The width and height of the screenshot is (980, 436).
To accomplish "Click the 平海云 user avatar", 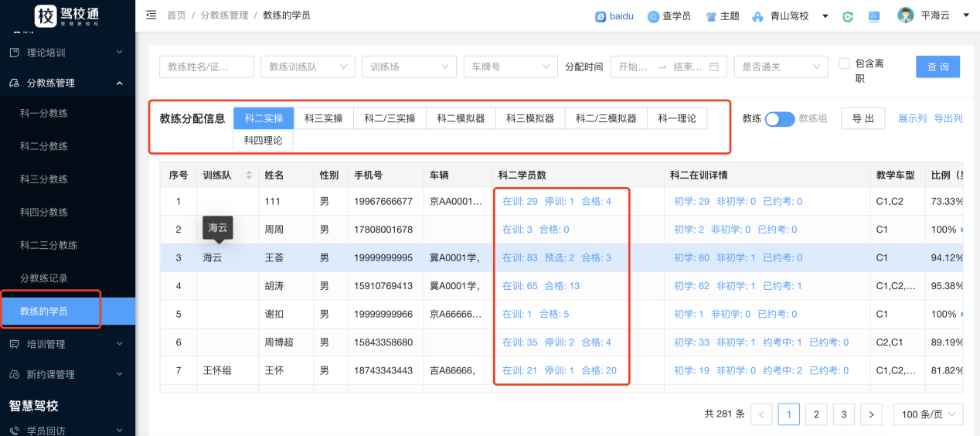I will coord(905,15).
